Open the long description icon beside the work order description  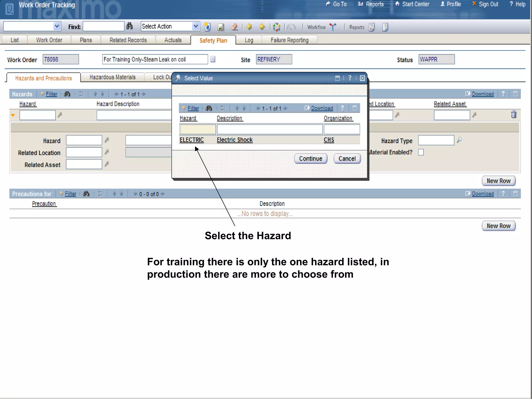(213, 59)
